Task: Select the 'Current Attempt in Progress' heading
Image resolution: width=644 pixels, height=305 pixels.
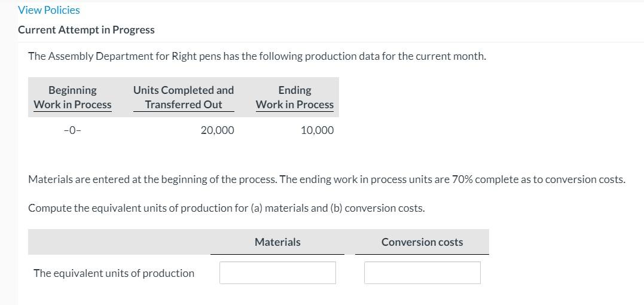Action: click(86, 30)
